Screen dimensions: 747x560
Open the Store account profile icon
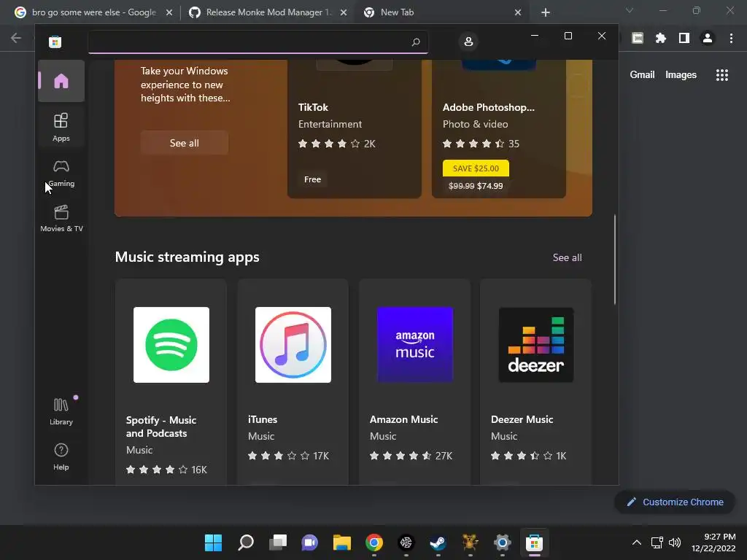[x=468, y=42]
